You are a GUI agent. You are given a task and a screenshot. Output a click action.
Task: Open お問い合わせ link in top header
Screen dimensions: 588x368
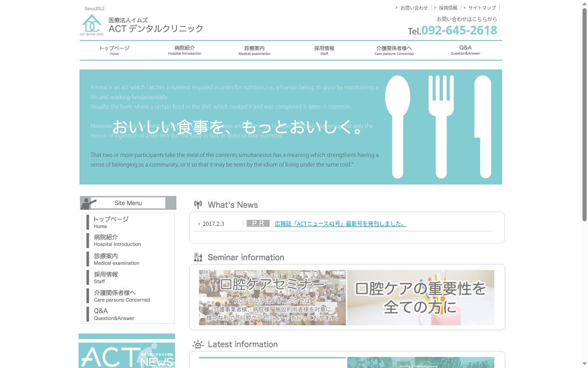414,8
